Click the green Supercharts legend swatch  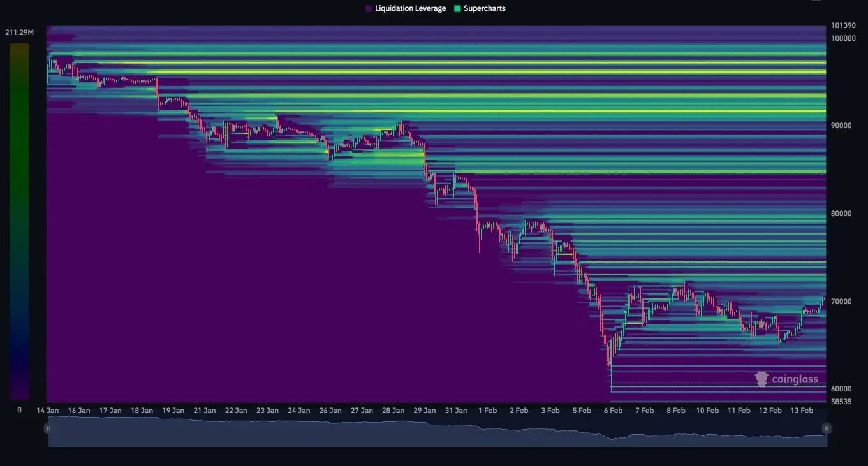457,8
